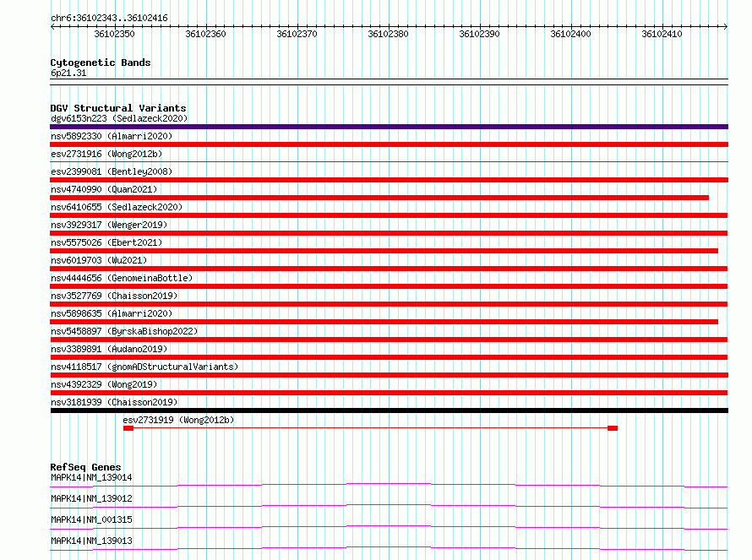Open esv2731919 (Wong2012b) variant label
This screenshot has width=752, height=560.
[178, 420]
